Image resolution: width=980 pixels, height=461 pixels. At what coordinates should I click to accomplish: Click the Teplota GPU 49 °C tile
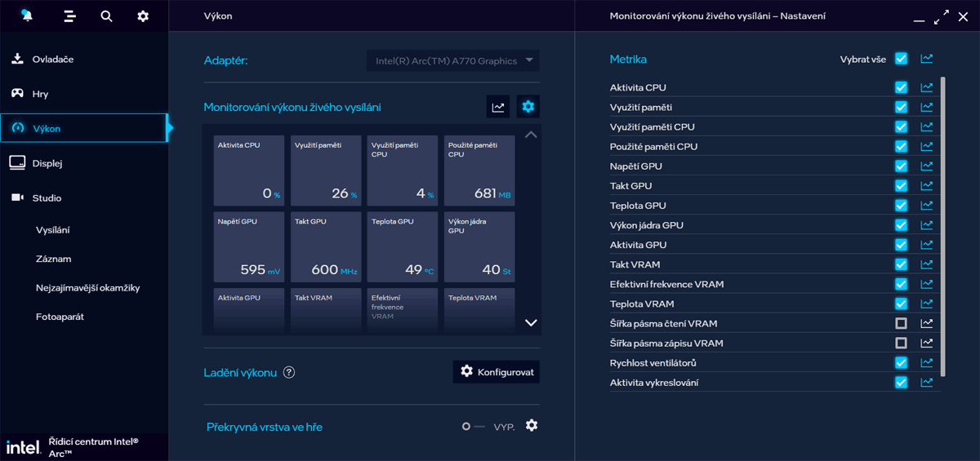403,247
